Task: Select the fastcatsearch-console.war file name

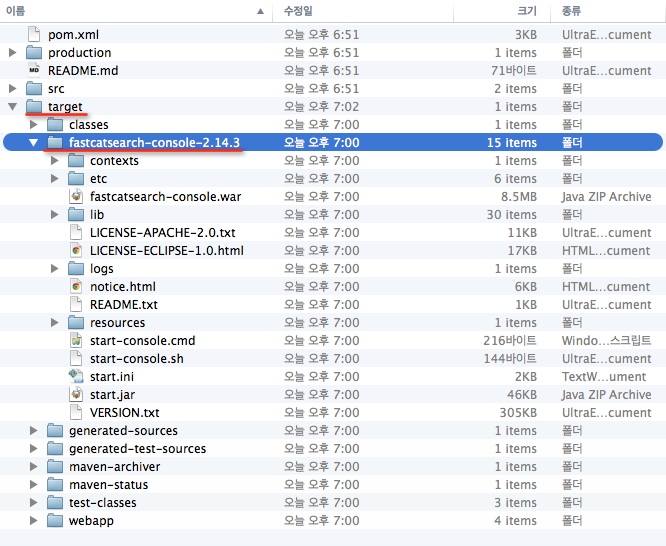Action: (166, 197)
